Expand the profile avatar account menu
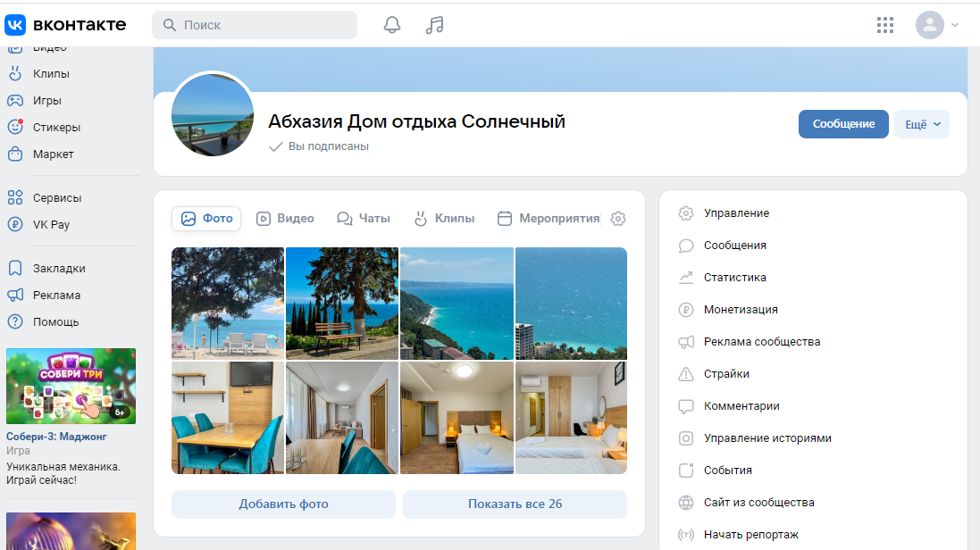Viewport: 980px width, 550px height. click(937, 25)
